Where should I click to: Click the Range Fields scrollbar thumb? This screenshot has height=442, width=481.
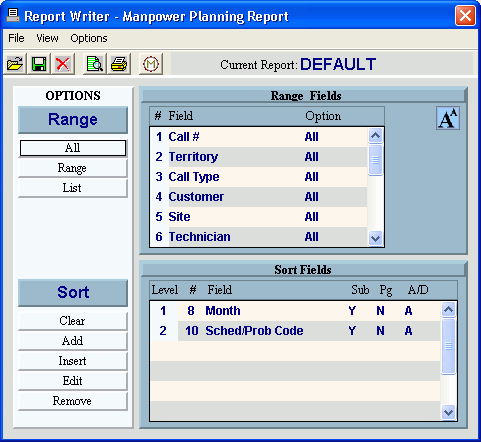point(375,160)
